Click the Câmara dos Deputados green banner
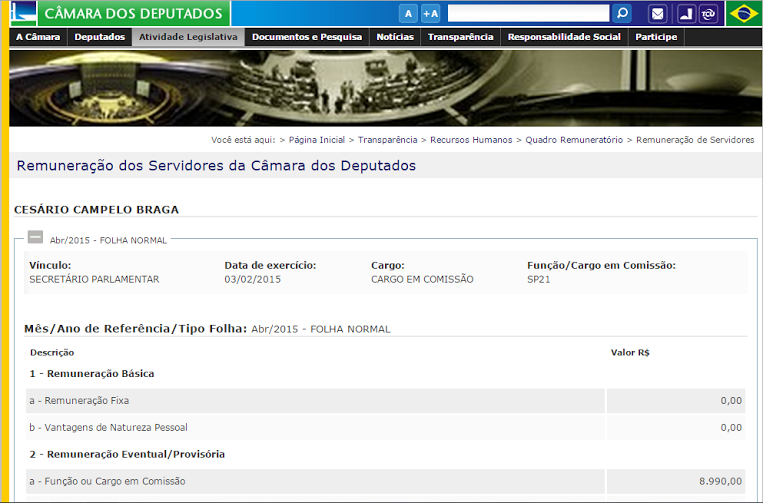This screenshot has width=763, height=503. point(134,13)
